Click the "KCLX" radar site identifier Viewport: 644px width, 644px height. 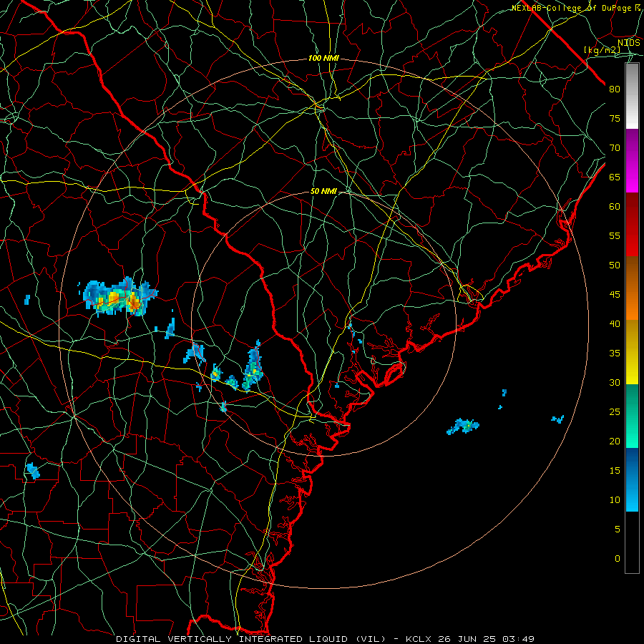tap(418, 639)
